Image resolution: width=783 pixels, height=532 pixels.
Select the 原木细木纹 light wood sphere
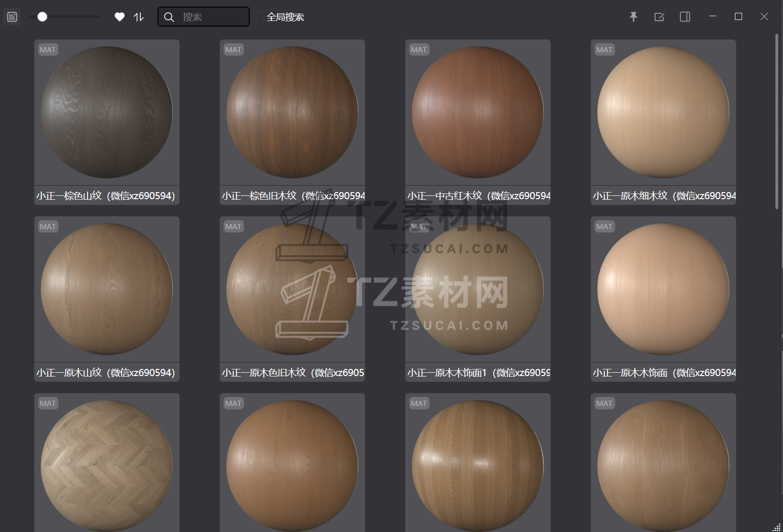663,112
